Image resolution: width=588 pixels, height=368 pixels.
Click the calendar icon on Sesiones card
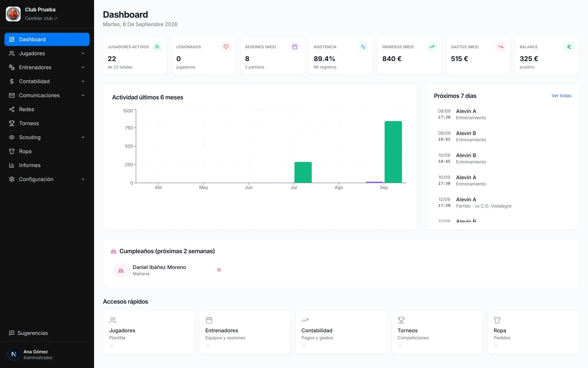(295, 47)
